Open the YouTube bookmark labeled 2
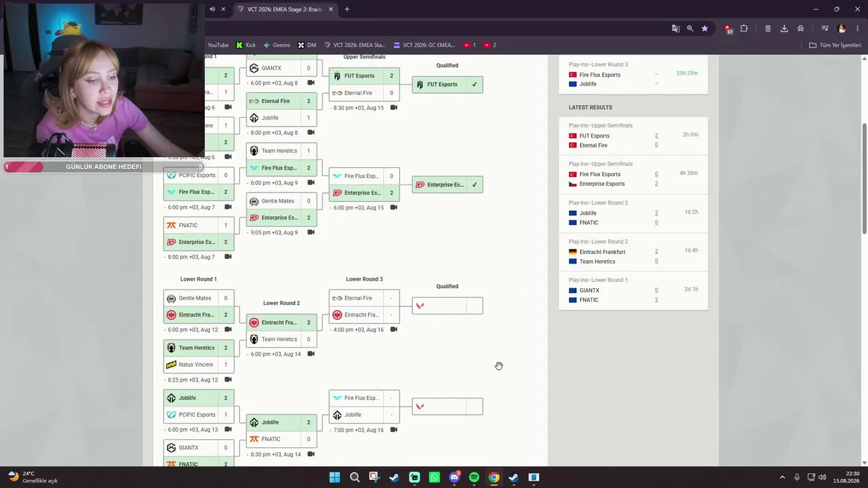The height and width of the screenshot is (488, 868). click(x=490, y=45)
